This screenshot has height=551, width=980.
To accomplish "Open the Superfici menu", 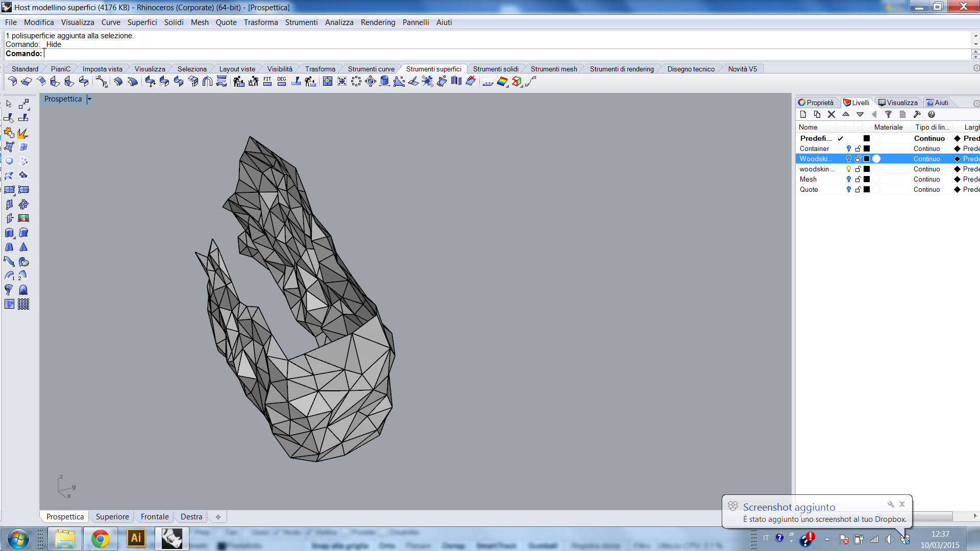I will pyautogui.click(x=142, y=22).
